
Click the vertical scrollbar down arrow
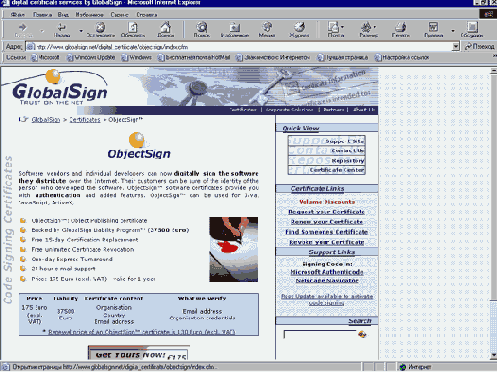point(494,356)
